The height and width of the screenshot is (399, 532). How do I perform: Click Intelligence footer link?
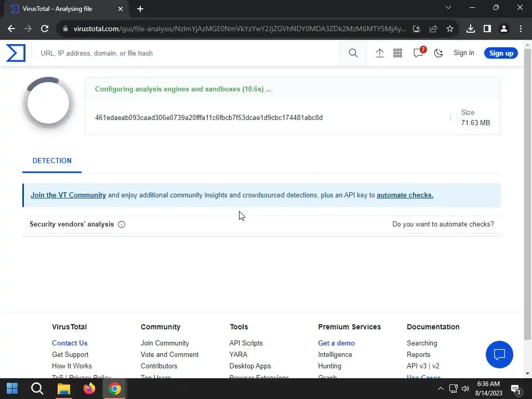[x=335, y=354]
